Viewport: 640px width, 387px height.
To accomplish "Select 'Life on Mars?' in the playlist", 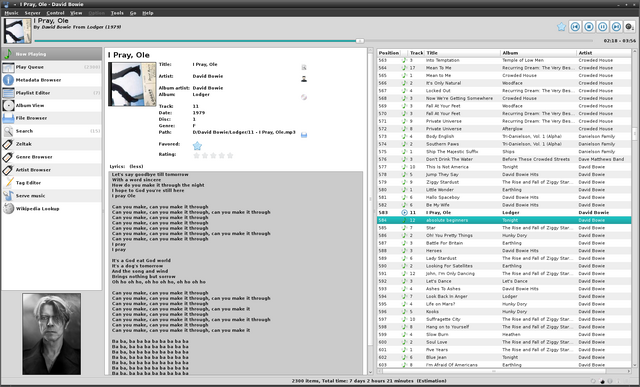I will pyautogui.click(x=504, y=304).
